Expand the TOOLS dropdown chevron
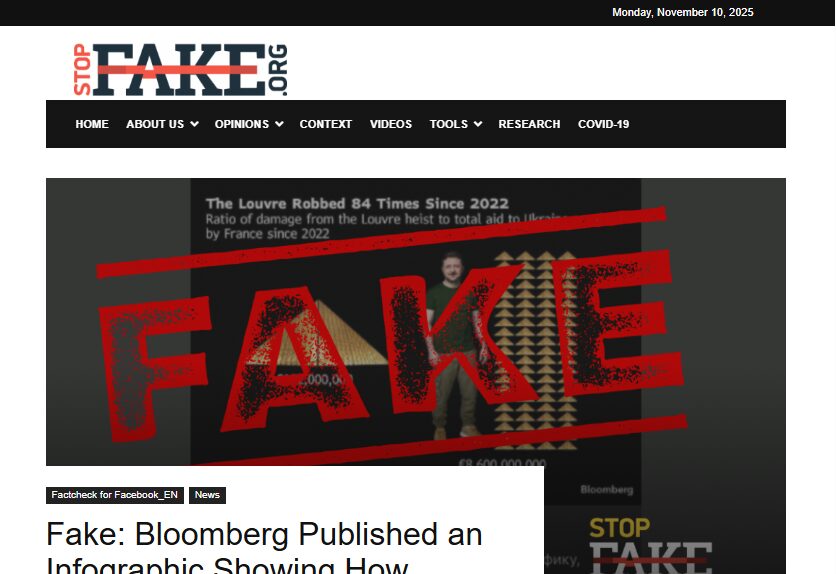 (478, 124)
